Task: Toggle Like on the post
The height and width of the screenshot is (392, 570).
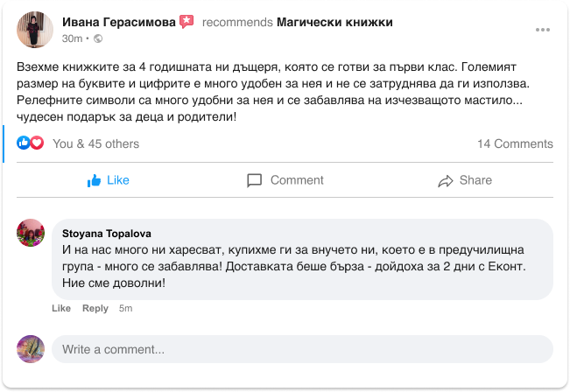Action: pyautogui.click(x=109, y=180)
